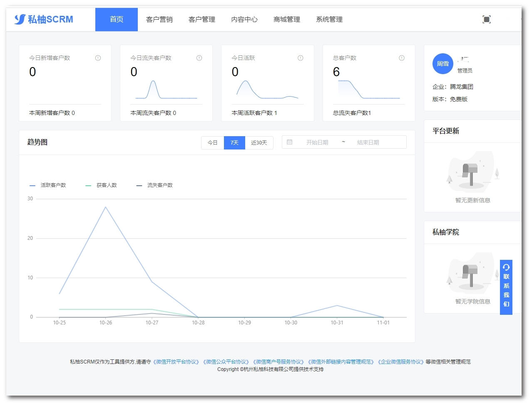Toggle 流失客户数 series in chart legend
This screenshot has height=406, width=532.
click(155, 185)
